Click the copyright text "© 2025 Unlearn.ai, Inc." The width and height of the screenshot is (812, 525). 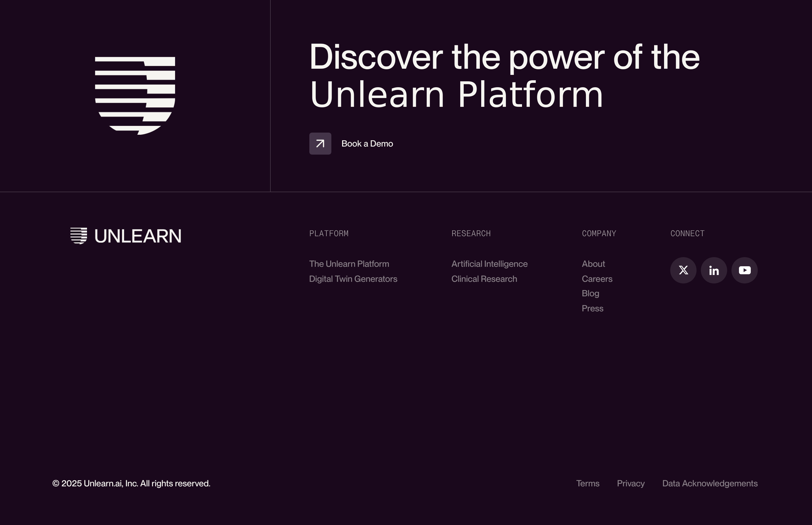95,483
